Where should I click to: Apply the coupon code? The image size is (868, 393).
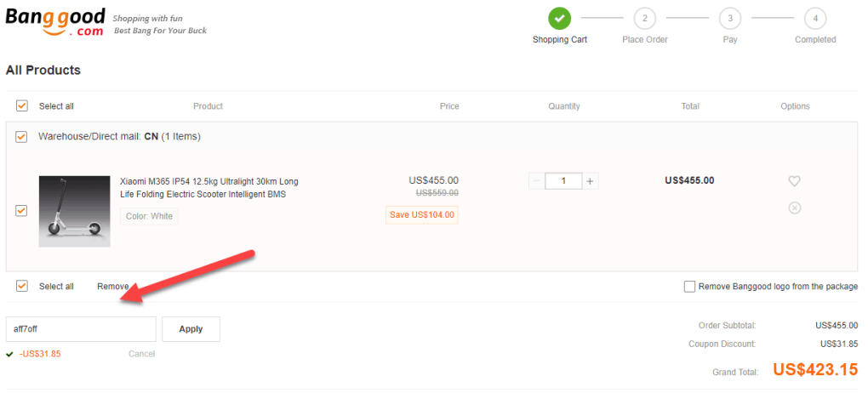click(191, 329)
